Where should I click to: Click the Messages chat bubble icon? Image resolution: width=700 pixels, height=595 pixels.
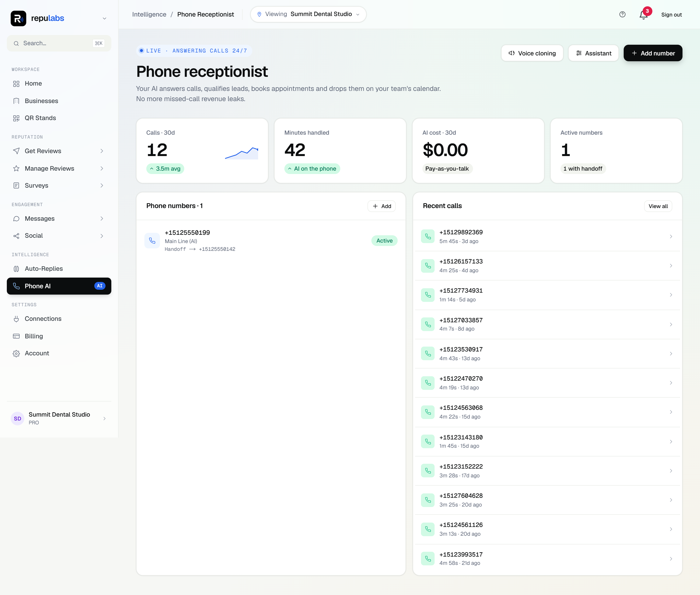point(16,219)
